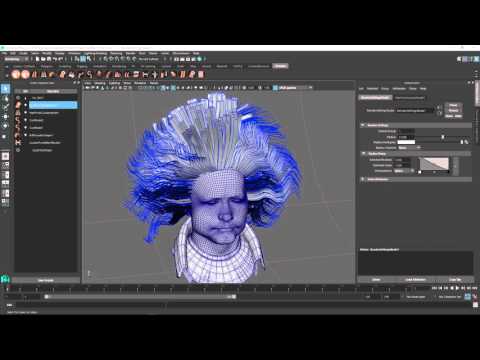The image size is (480, 360).
Task: Switch to single-pane viewport layout
Action: tap(5, 156)
